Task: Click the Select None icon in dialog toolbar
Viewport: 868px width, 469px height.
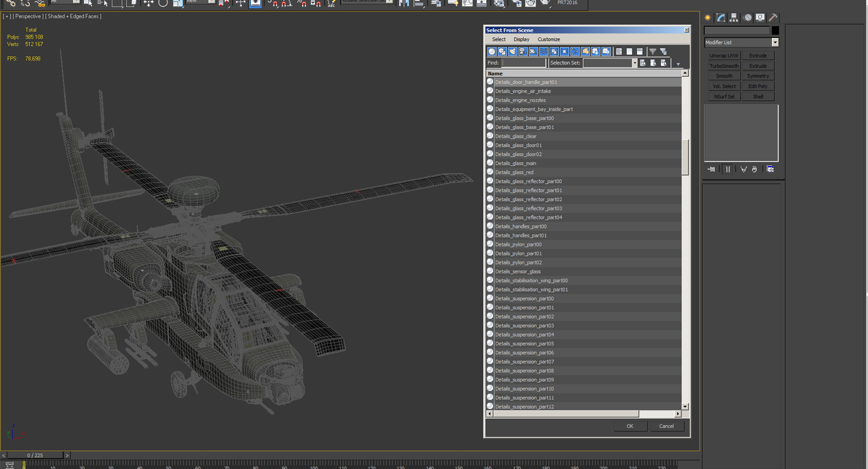Action: tap(629, 52)
